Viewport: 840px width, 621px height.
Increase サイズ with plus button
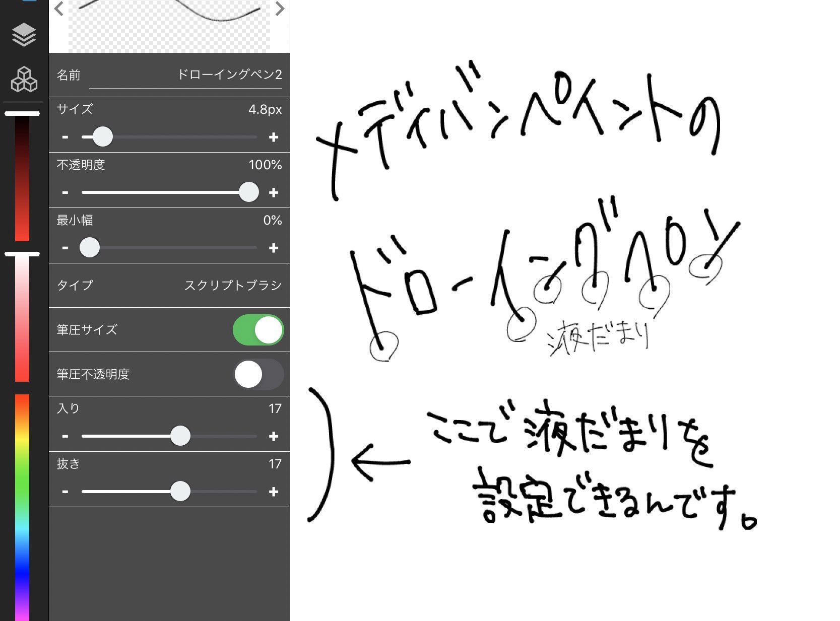(274, 137)
